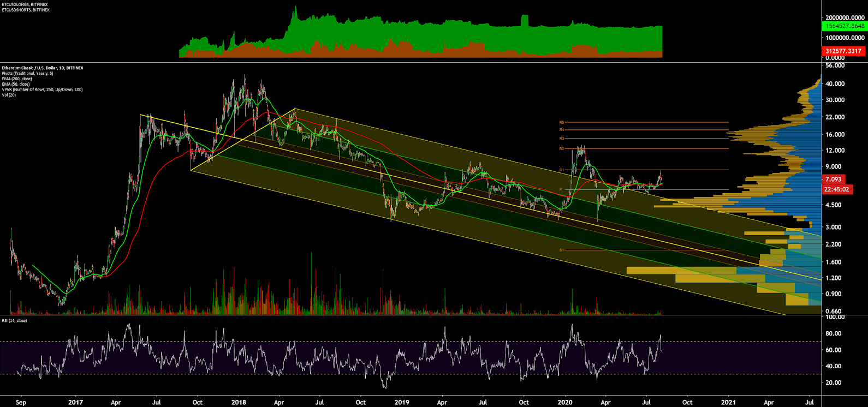Click the Sep label on the time axis
This screenshot has width=868, height=407.
pyautogui.click(x=21, y=402)
